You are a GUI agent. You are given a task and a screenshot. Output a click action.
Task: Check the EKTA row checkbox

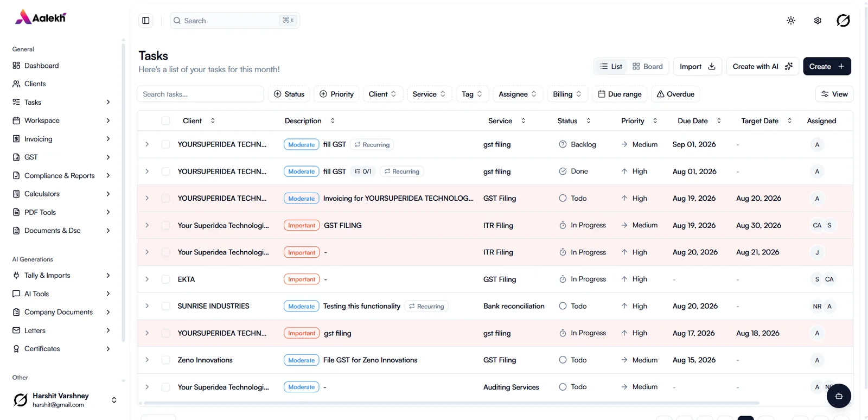click(165, 279)
